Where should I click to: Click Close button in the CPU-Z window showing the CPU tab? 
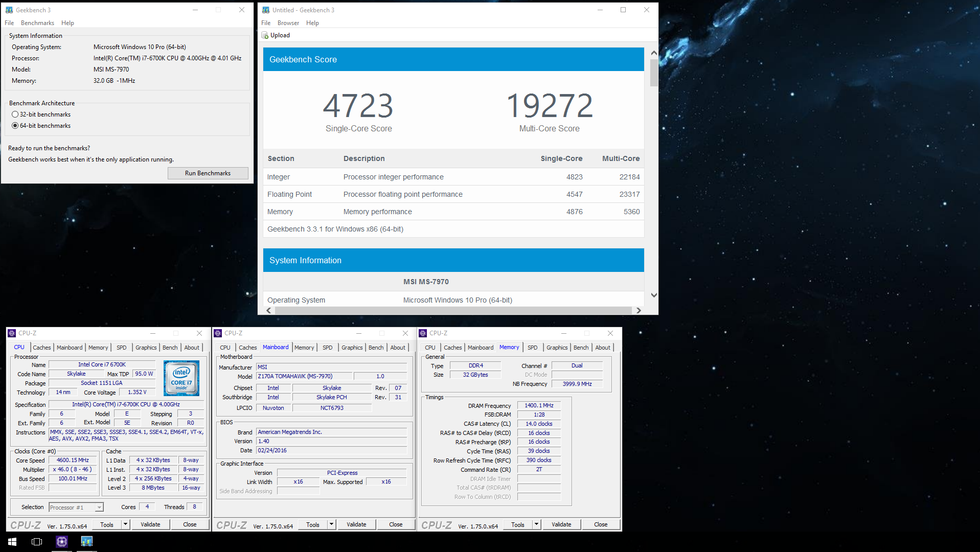[x=190, y=524]
